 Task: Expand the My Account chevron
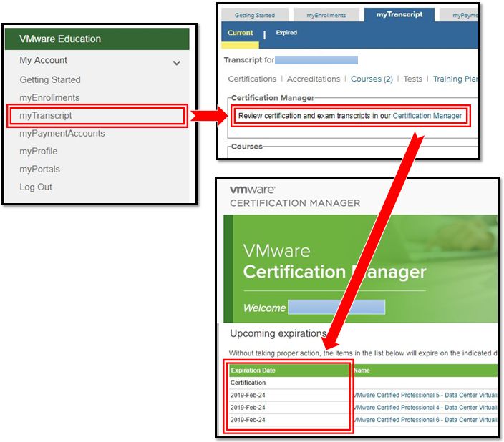tap(176, 63)
